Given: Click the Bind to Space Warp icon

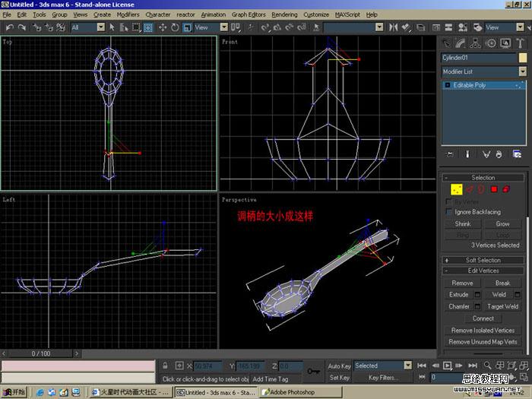Looking at the screenshot, I should pos(61,27).
